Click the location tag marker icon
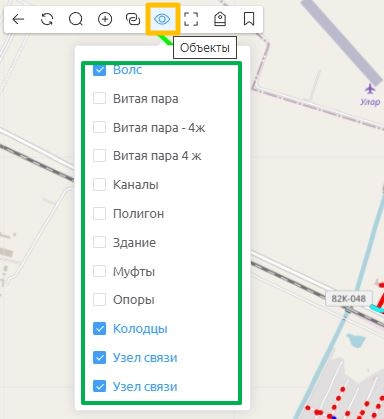 pos(220,19)
